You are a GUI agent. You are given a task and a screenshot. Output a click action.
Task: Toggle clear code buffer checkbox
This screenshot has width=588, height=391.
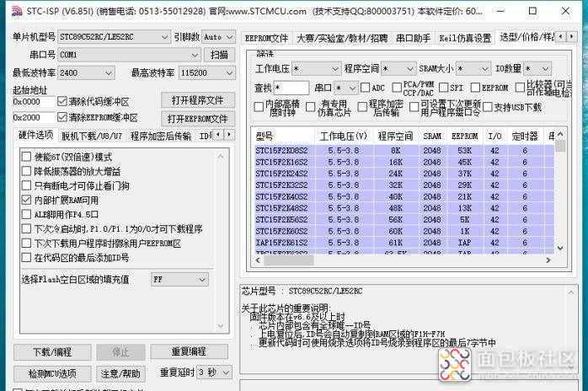[62, 101]
